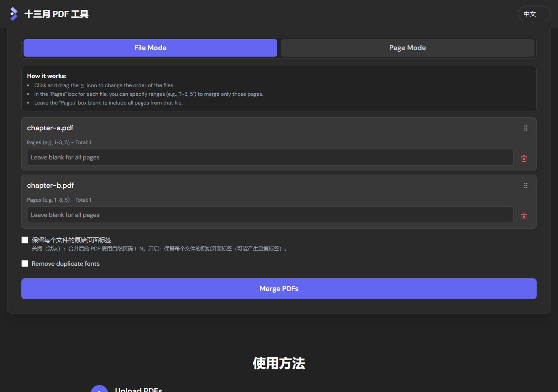
Task: Click the 十三月 PDF 工具 title link
Action: [57, 14]
